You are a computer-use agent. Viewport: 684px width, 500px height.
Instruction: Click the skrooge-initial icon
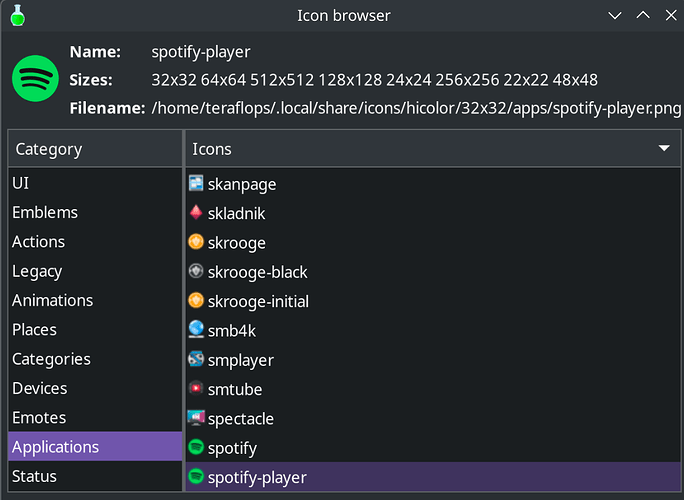[196, 300]
